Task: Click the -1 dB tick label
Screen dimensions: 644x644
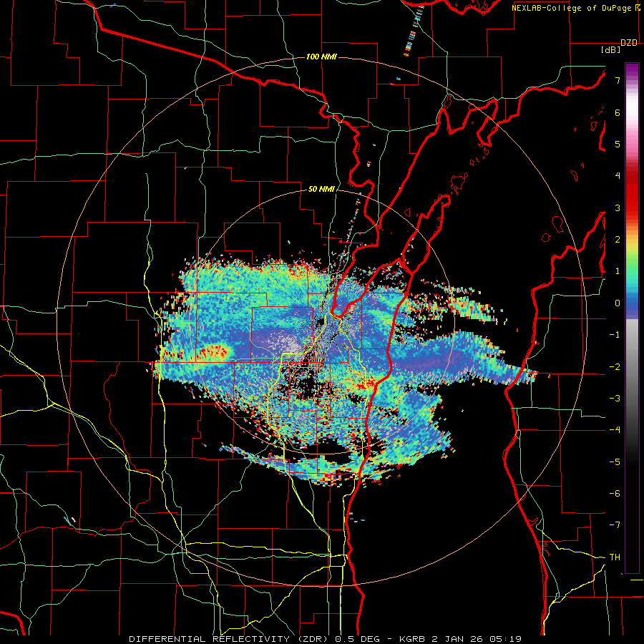Action: coord(615,335)
